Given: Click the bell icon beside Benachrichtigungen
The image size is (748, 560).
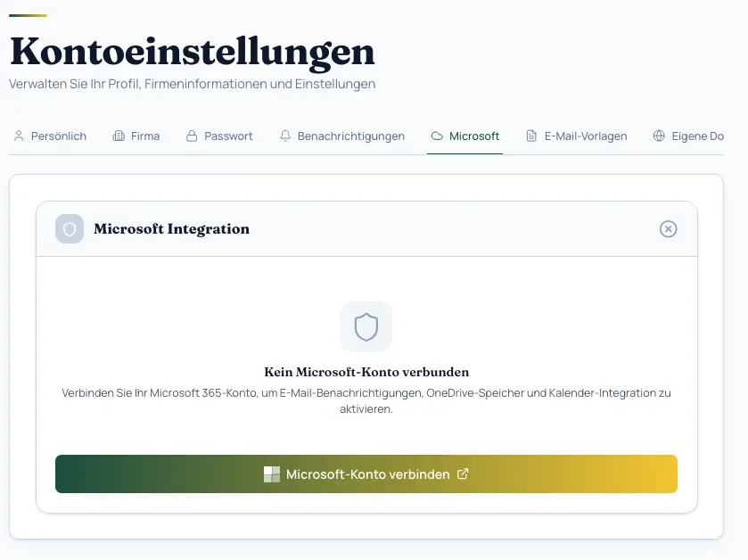Looking at the screenshot, I should coord(285,136).
